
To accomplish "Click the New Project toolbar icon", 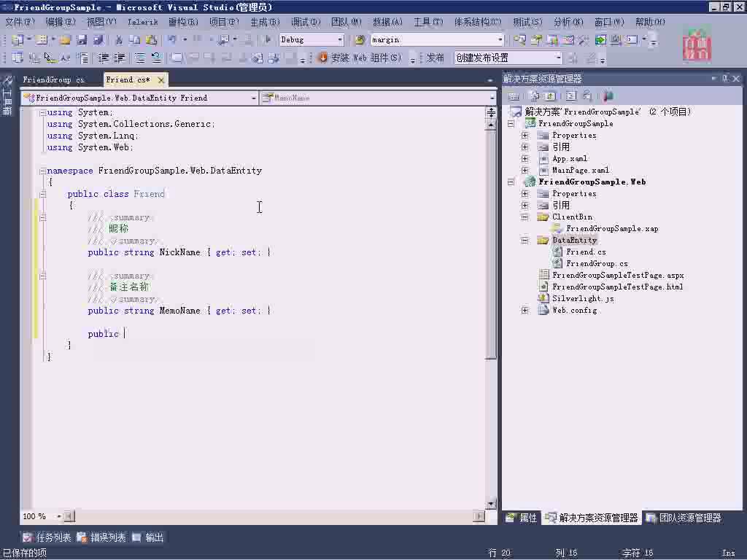I will 18,40.
